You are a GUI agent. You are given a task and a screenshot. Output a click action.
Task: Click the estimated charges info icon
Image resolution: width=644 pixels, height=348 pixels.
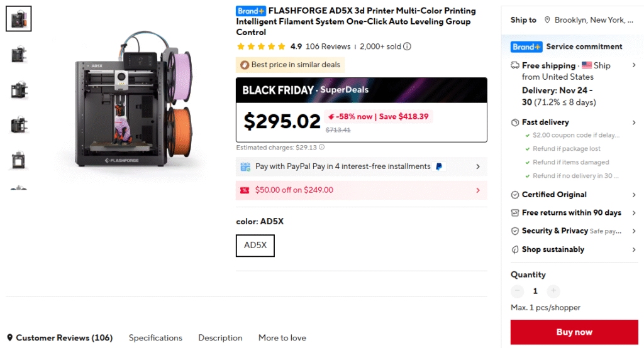coord(322,148)
